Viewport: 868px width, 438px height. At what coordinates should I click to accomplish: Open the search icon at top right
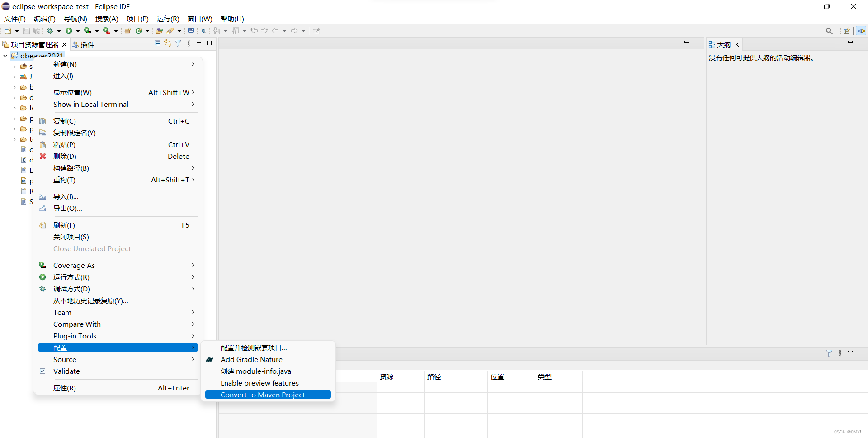click(x=830, y=30)
